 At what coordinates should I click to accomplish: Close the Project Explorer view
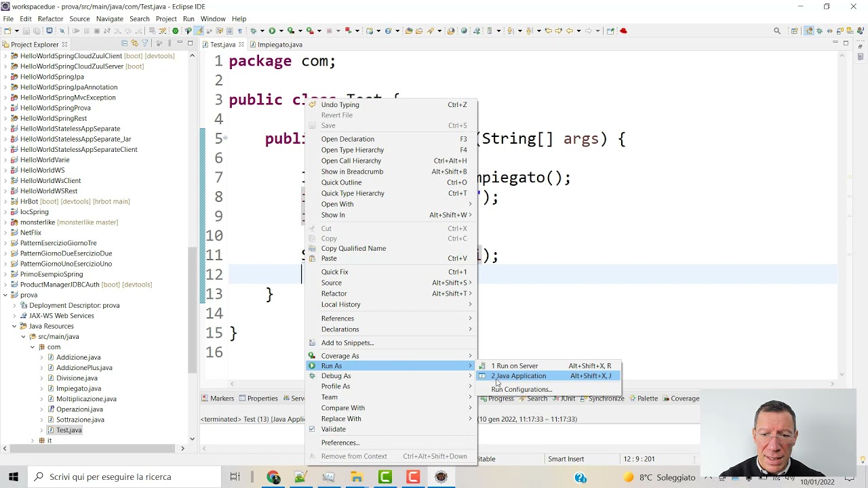tap(64, 44)
